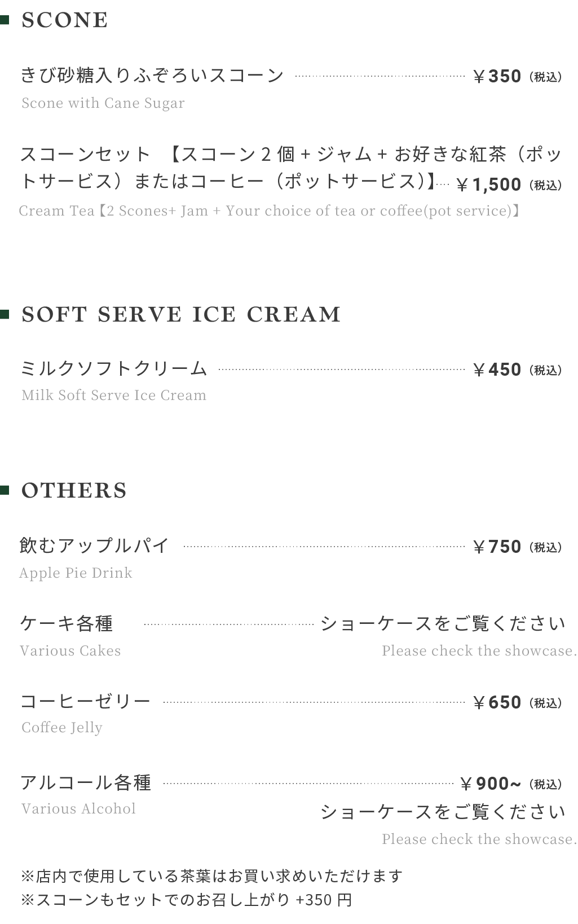Click the Scone with Cane Sugar English label
This screenshot has width=578, height=924.
click(x=103, y=103)
